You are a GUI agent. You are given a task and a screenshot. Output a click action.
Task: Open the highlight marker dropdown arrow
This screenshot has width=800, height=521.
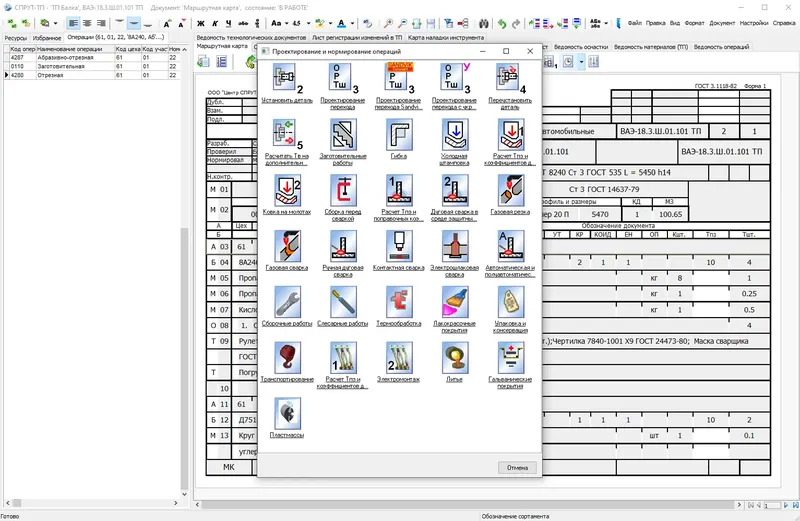[330, 23]
